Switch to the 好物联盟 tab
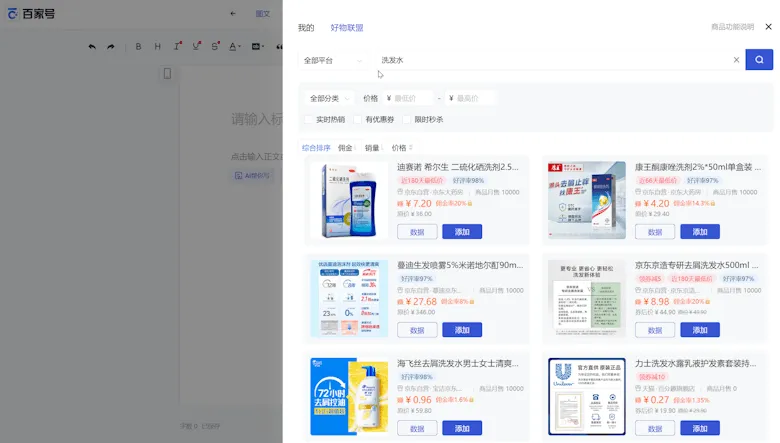Viewport: 780px width, 443px height. click(347, 28)
